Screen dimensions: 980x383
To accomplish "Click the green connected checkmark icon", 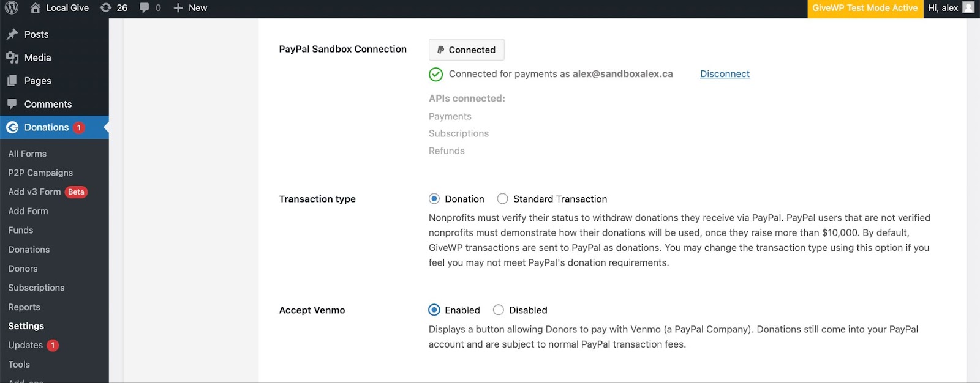I will (x=435, y=74).
